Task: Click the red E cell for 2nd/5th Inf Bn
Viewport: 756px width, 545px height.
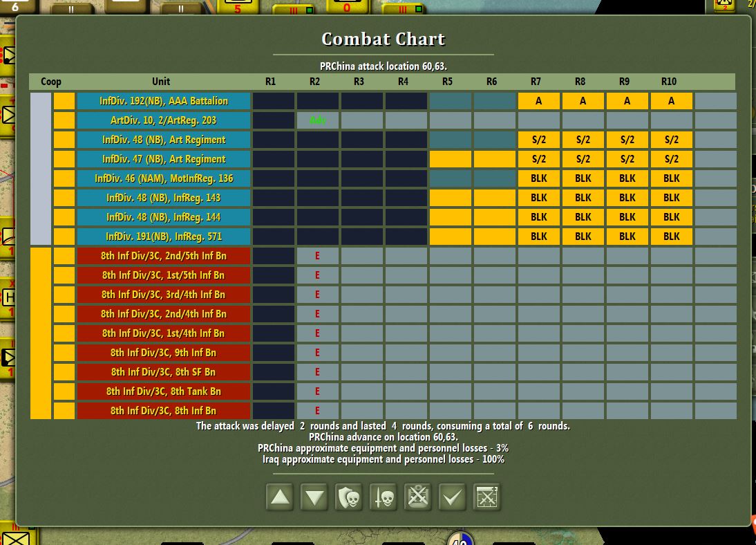Action: point(318,256)
